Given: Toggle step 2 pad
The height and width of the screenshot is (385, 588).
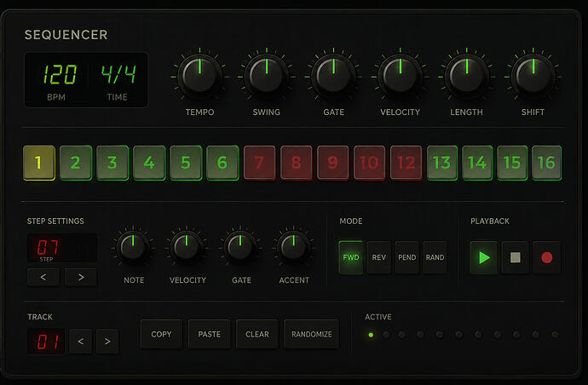Looking at the screenshot, I should tap(76, 163).
